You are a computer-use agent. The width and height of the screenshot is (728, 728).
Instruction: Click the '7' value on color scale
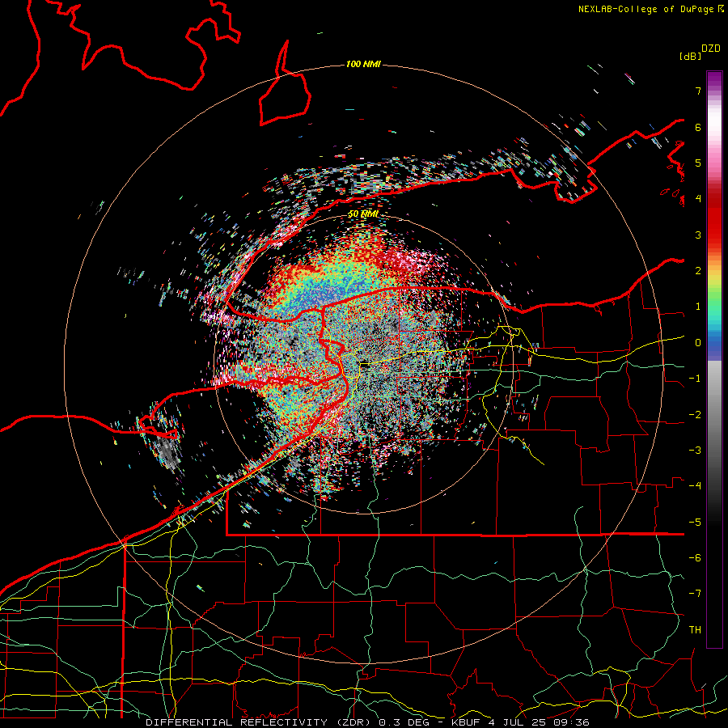click(x=698, y=91)
